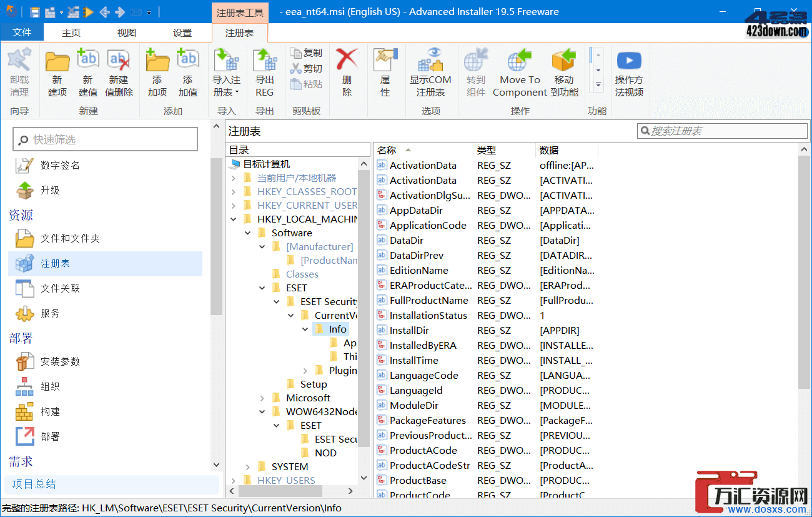Screen dimensions: 812x517
Task: Click the left sidebar scroll down arrow
Action: tap(216, 464)
